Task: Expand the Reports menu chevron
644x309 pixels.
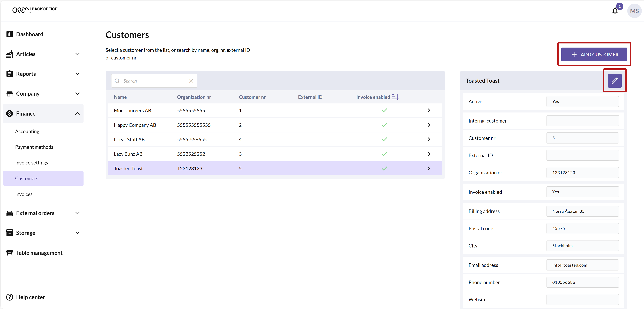Action: (78, 74)
